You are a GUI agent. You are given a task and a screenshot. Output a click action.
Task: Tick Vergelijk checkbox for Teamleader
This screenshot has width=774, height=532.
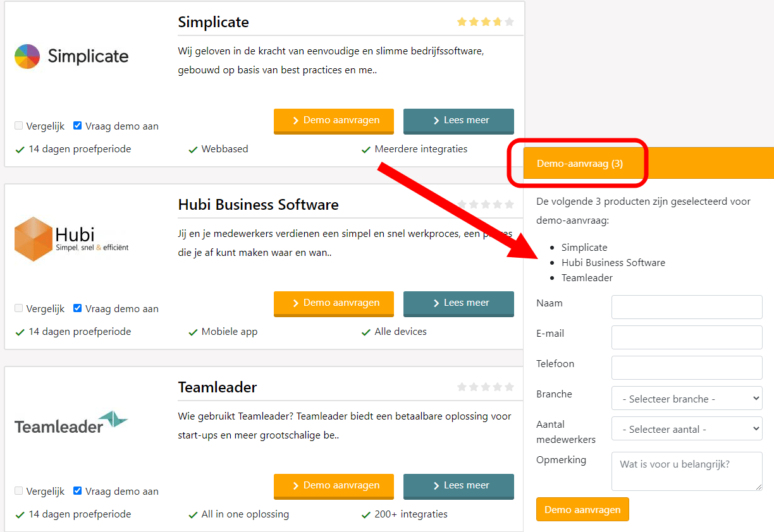click(x=19, y=491)
